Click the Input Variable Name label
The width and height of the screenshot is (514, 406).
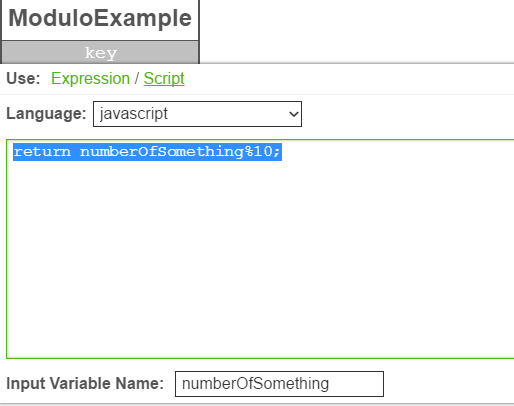click(x=85, y=383)
